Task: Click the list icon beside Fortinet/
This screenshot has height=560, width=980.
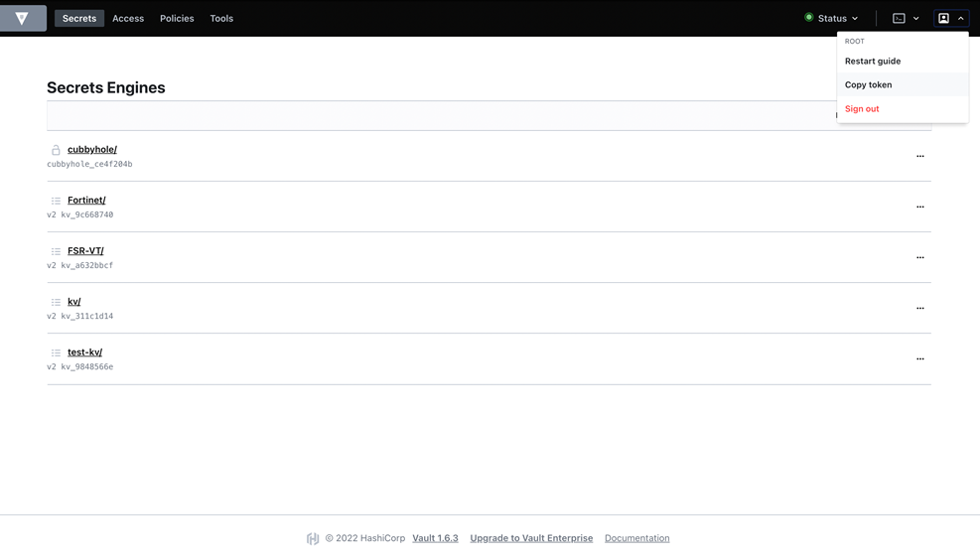Action: [56, 201]
